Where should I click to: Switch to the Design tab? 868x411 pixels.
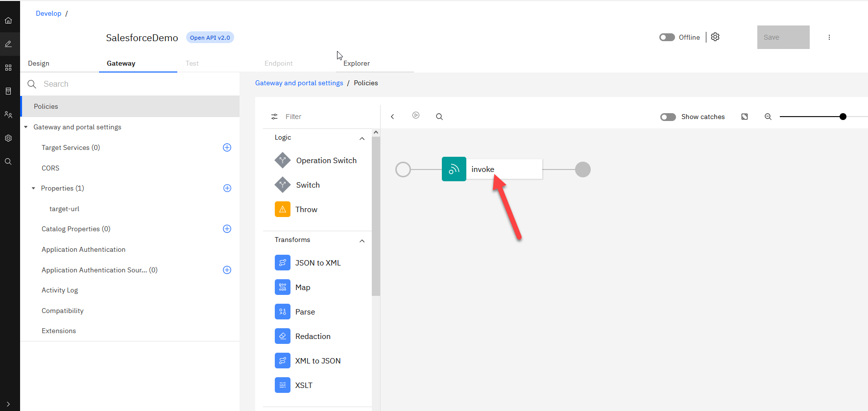pyautogui.click(x=39, y=63)
